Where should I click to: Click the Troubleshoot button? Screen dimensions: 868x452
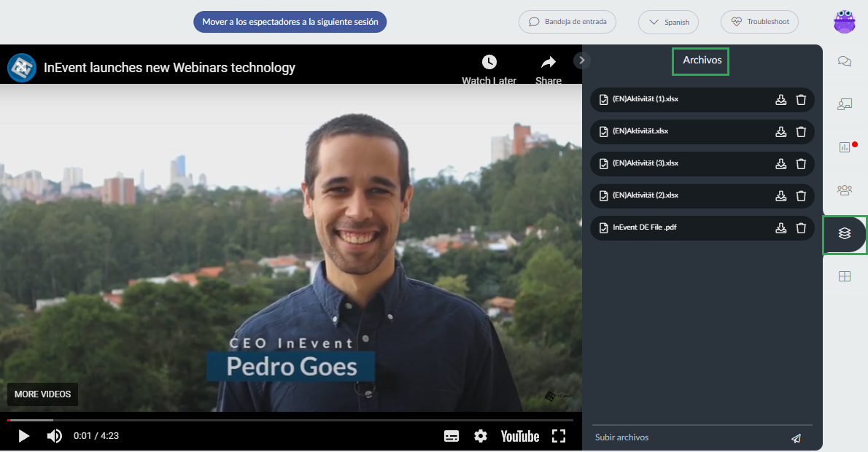click(759, 22)
